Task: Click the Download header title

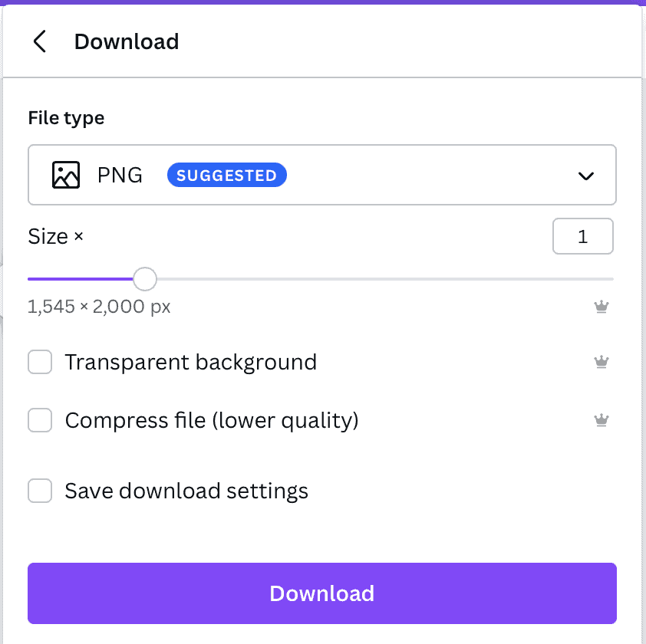Action: tap(127, 41)
